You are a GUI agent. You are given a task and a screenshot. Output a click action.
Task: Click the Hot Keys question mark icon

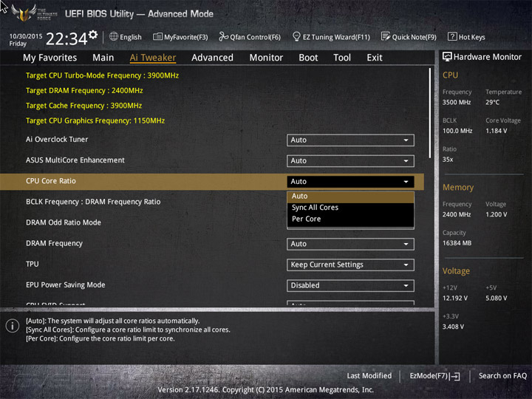452,36
